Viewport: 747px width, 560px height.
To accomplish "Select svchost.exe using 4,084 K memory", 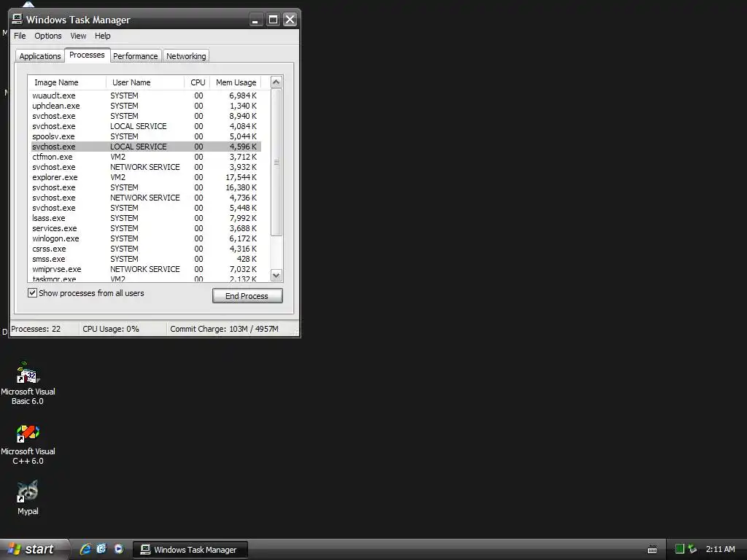I will [146, 126].
